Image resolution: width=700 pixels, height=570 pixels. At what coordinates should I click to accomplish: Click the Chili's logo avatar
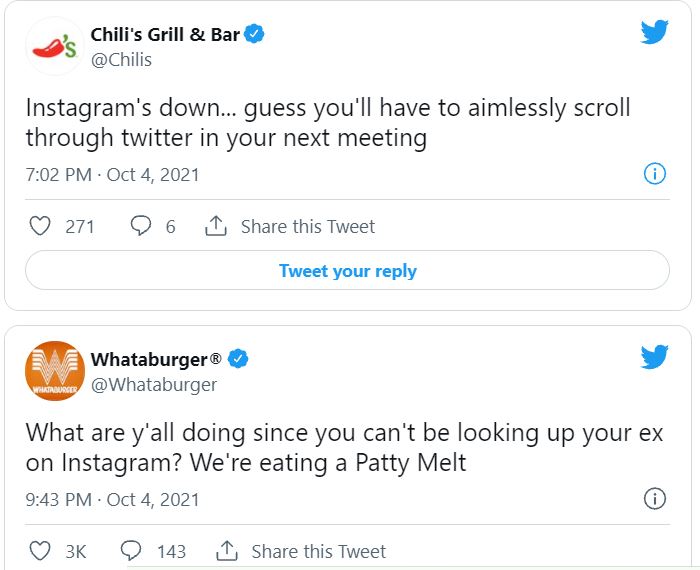pyautogui.click(x=54, y=46)
